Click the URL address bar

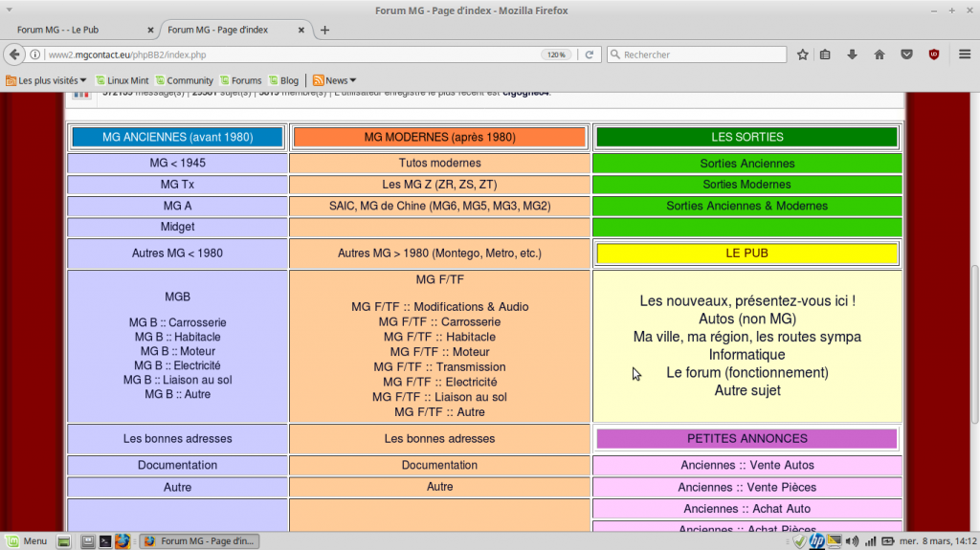click(291, 55)
